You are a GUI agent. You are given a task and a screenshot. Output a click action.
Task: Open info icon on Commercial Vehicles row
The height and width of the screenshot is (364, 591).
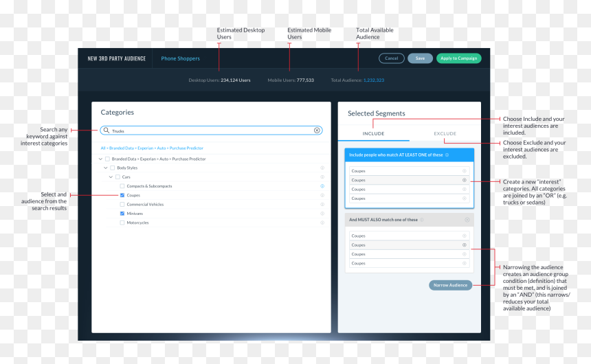coord(322,204)
